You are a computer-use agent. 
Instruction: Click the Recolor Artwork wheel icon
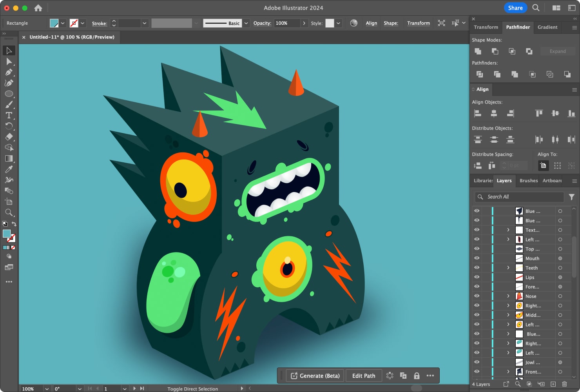click(354, 23)
